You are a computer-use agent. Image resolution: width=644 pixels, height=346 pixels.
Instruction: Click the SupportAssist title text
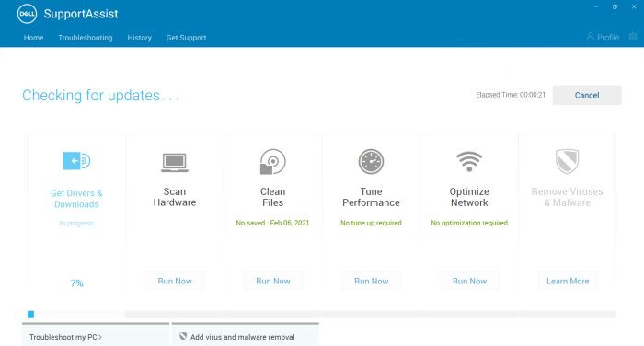pyautogui.click(x=81, y=14)
